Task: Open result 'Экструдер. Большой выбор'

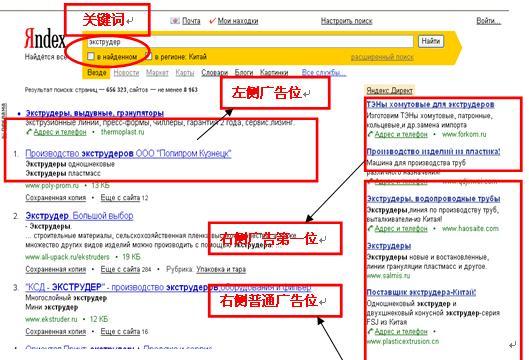Action: [79, 216]
